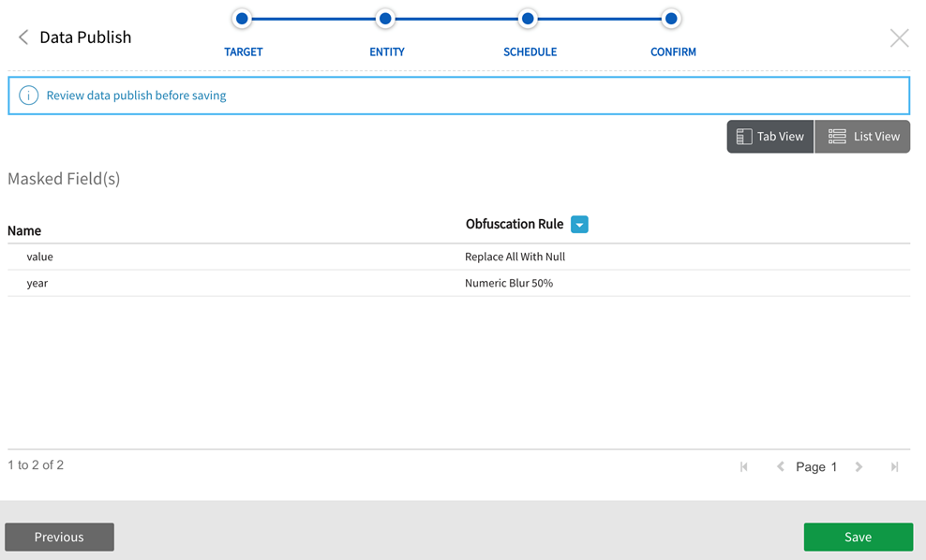Image resolution: width=926 pixels, height=560 pixels.
Task: Switch to List View
Action: tap(863, 137)
